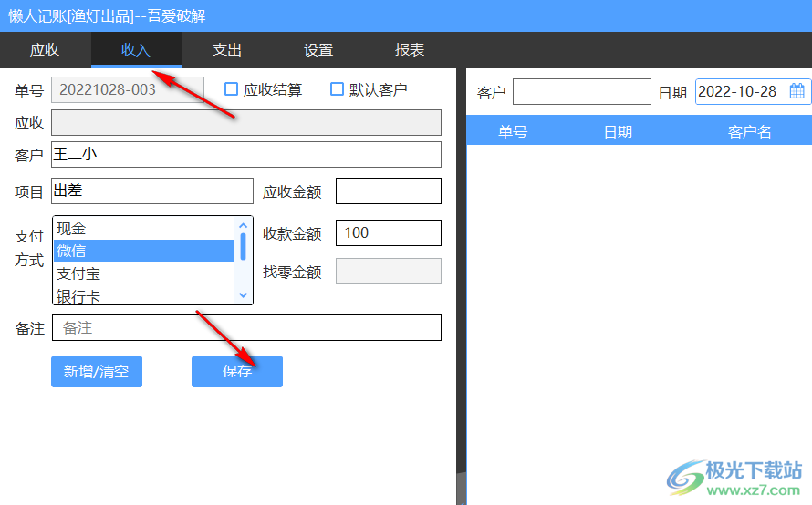The width and height of the screenshot is (812, 505).
Task: Enable the 应收结算 checkbox
Action: [231, 89]
